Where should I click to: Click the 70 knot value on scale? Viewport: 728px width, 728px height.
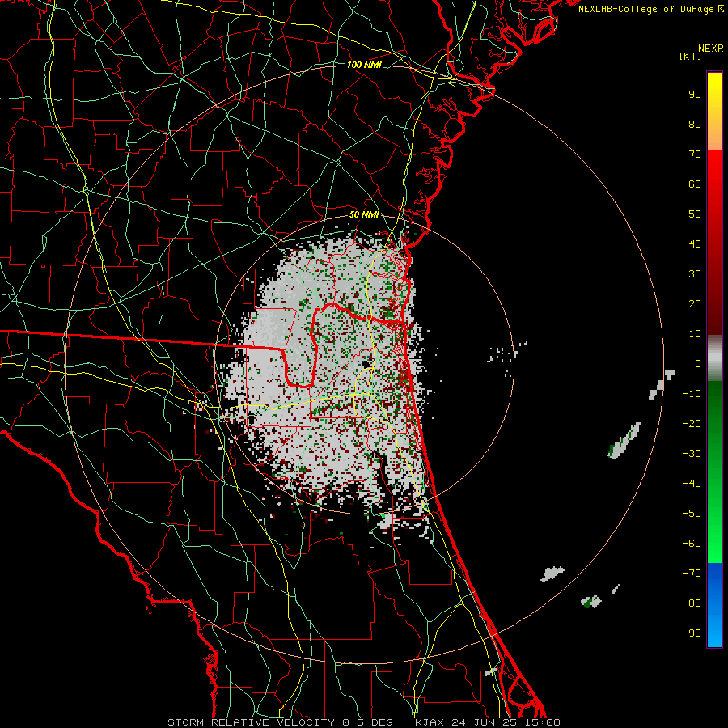(695, 154)
